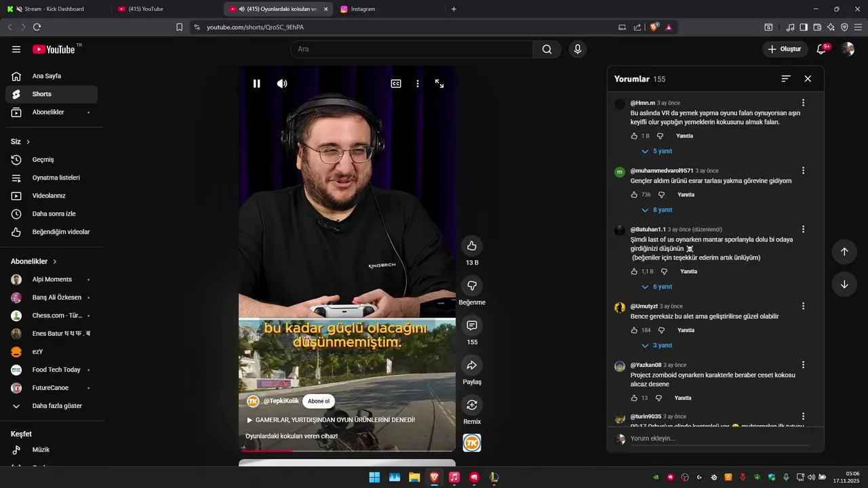
Task: Like @Batuhan1.1's comment
Action: click(634, 272)
